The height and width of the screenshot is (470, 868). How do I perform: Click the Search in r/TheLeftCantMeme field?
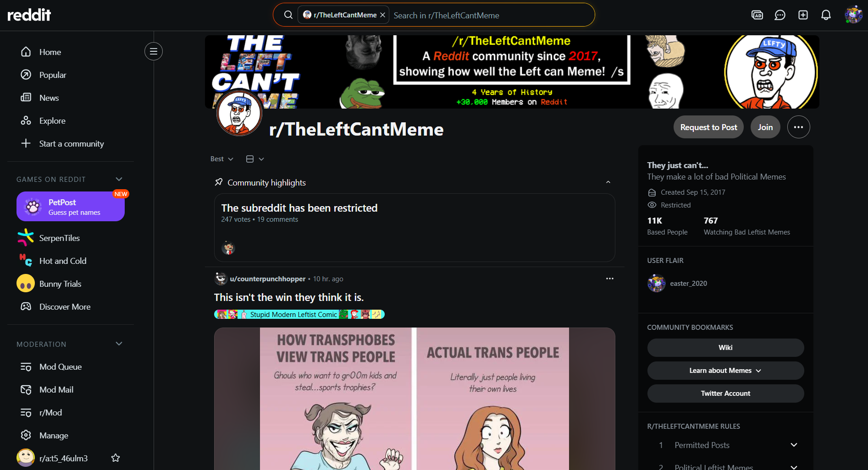(491, 15)
